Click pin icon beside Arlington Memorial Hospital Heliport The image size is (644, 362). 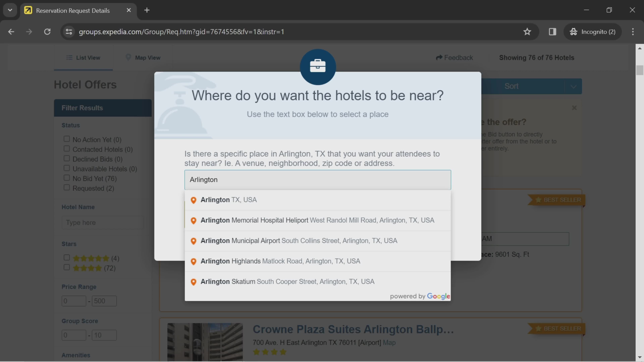[193, 221]
